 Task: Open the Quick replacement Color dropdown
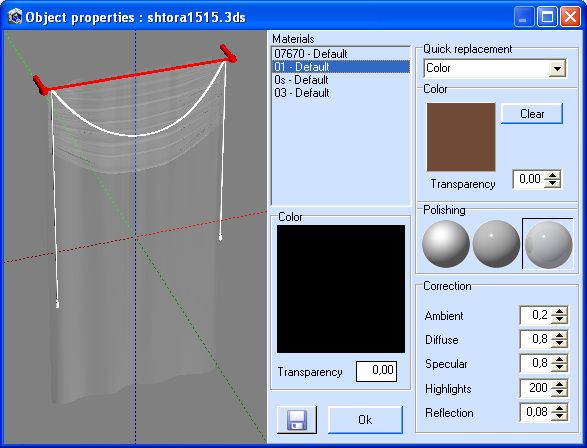pos(557,68)
